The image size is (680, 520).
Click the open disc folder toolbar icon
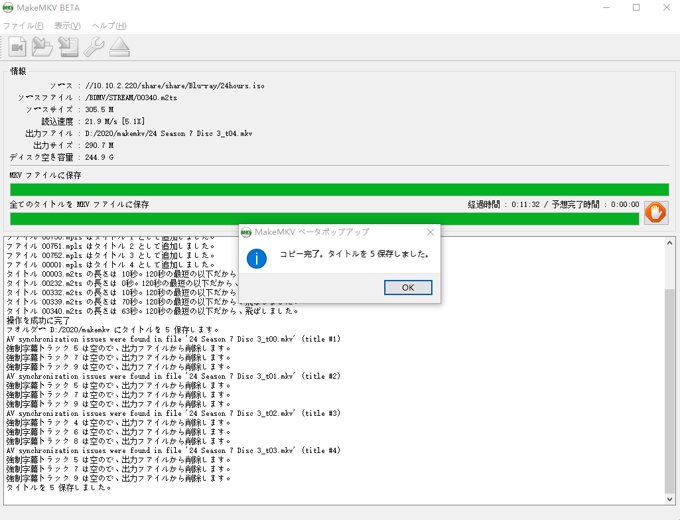(42, 47)
